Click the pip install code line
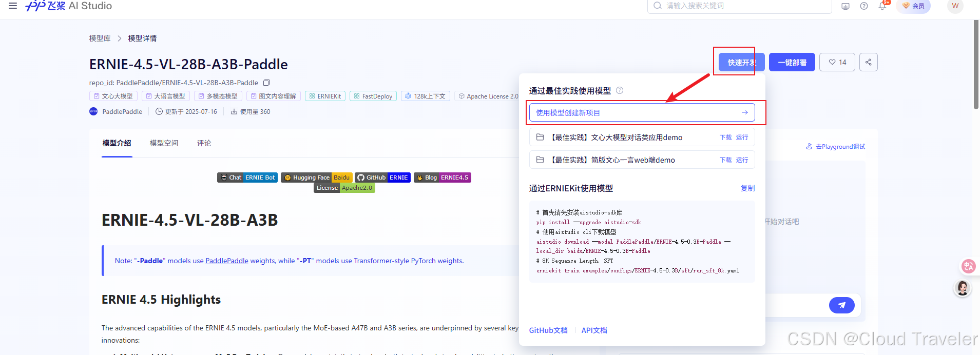The height and width of the screenshot is (355, 980). point(588,222)
